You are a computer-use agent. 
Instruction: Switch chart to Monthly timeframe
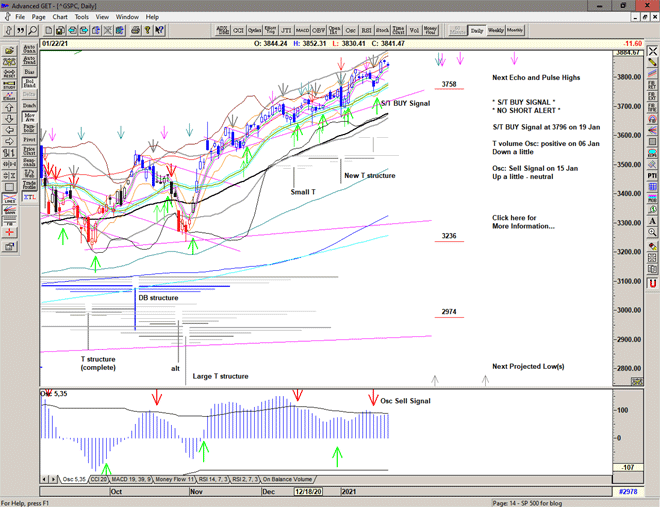point(515,31)
